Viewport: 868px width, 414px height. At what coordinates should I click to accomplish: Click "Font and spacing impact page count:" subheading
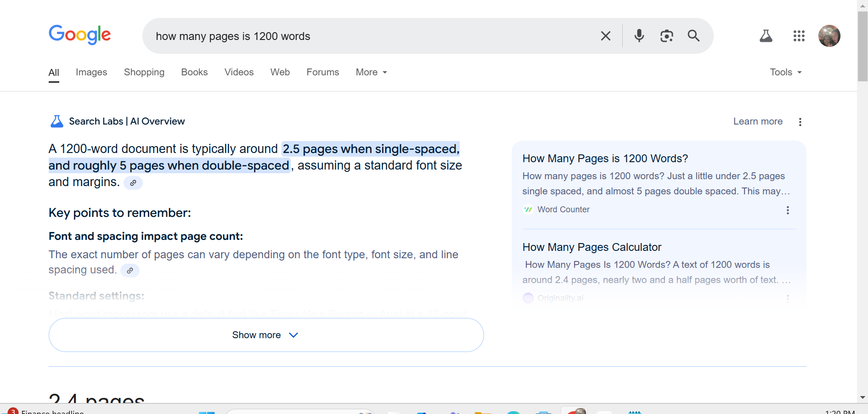(x=146, y=236)
